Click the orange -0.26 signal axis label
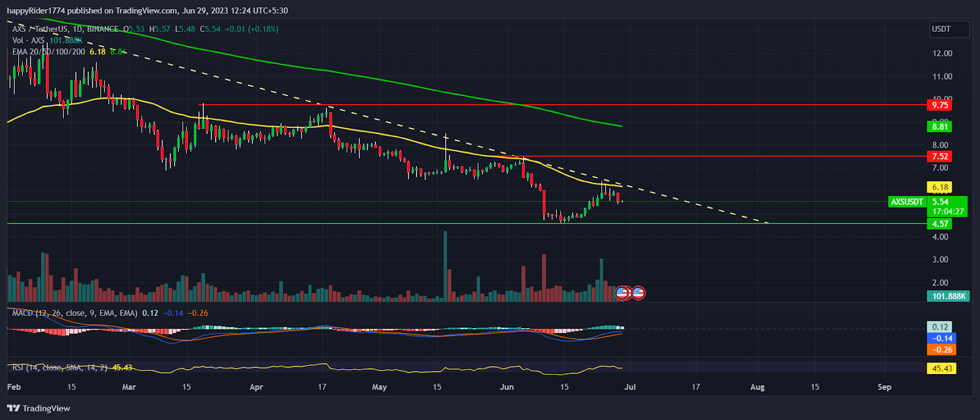Screen dimensions: 980x420 [941, 350]
